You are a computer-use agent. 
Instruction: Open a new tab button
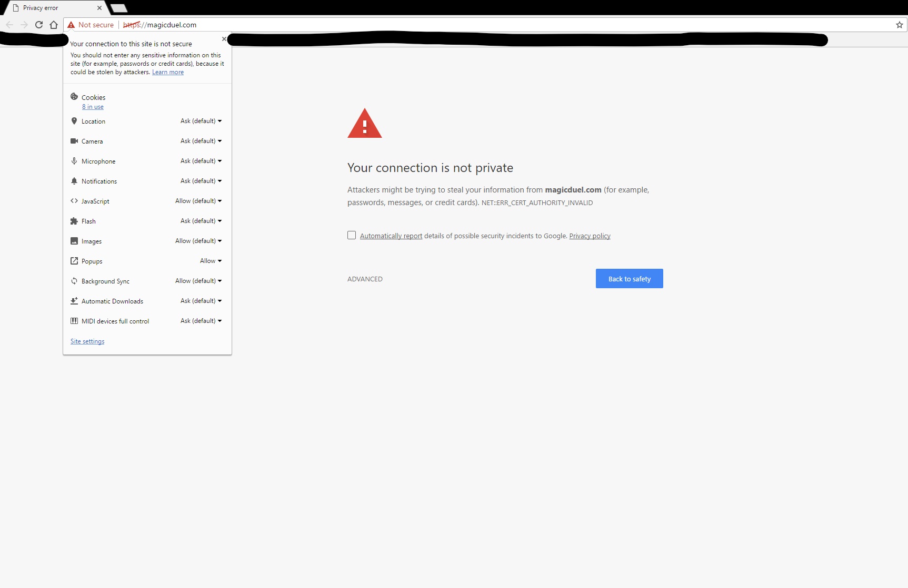[x=119, y=8]
